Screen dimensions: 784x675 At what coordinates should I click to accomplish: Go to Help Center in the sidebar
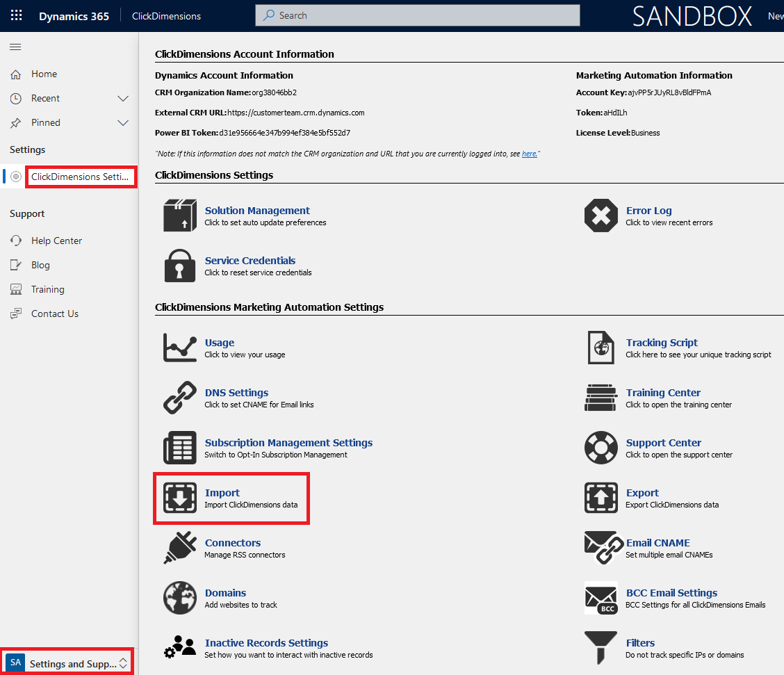(x=56, y=241)
